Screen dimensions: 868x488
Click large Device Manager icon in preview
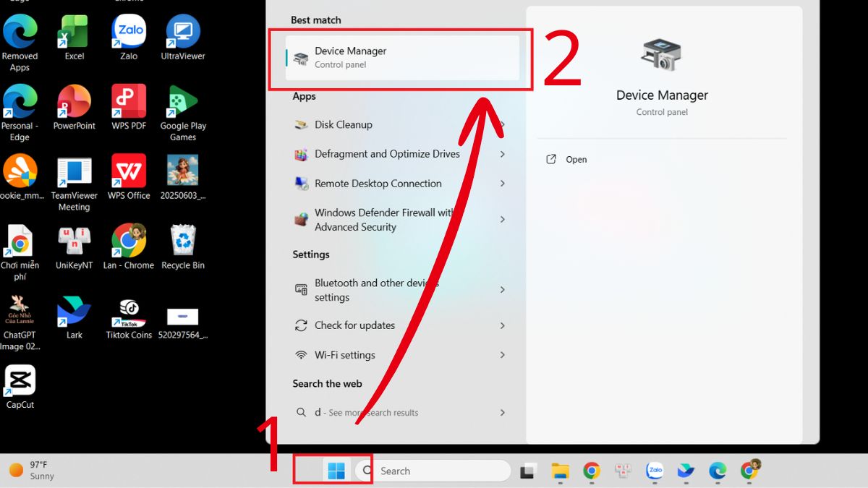[661, 56]
